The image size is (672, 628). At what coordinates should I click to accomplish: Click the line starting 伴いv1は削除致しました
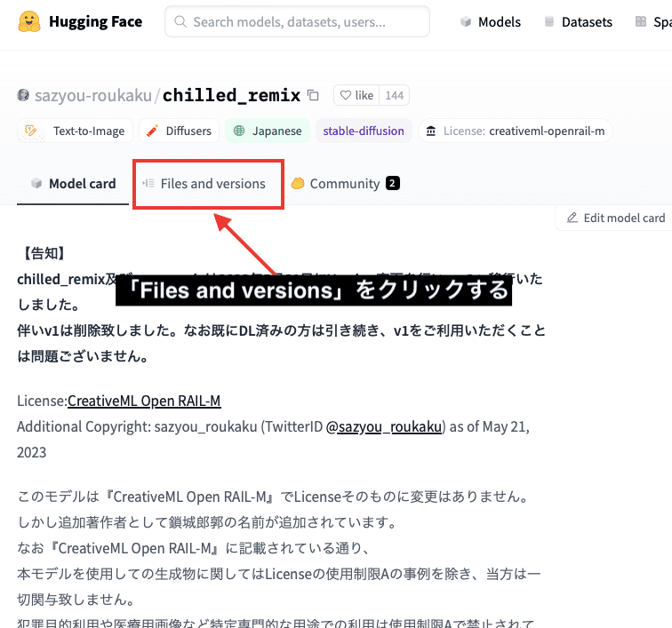pyautogui.click(x=281, y=330)
